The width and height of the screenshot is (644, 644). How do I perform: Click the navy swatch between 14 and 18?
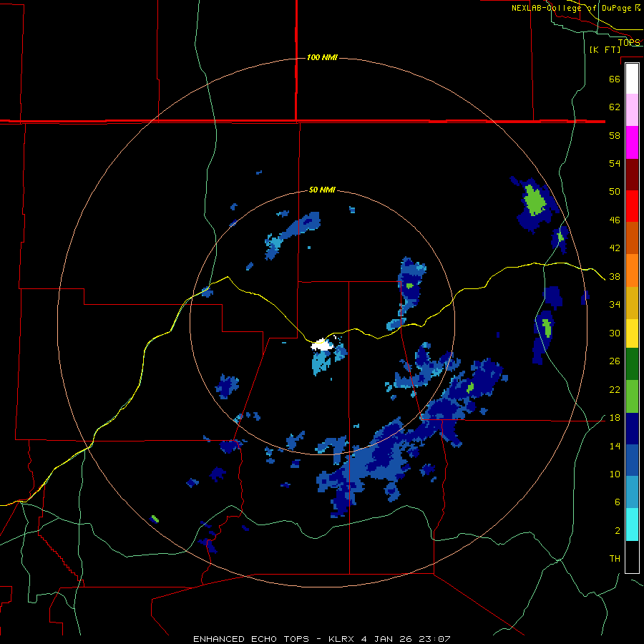click(632, 429)
